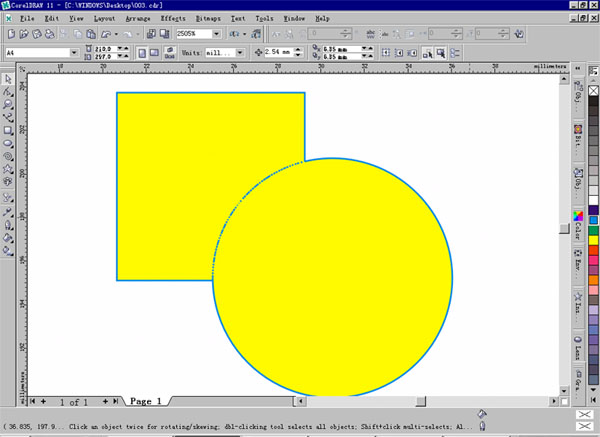The width and height of the screenshot is (600, 437).
Task: Toggle Snap to Grid
Action: (386, 53)
